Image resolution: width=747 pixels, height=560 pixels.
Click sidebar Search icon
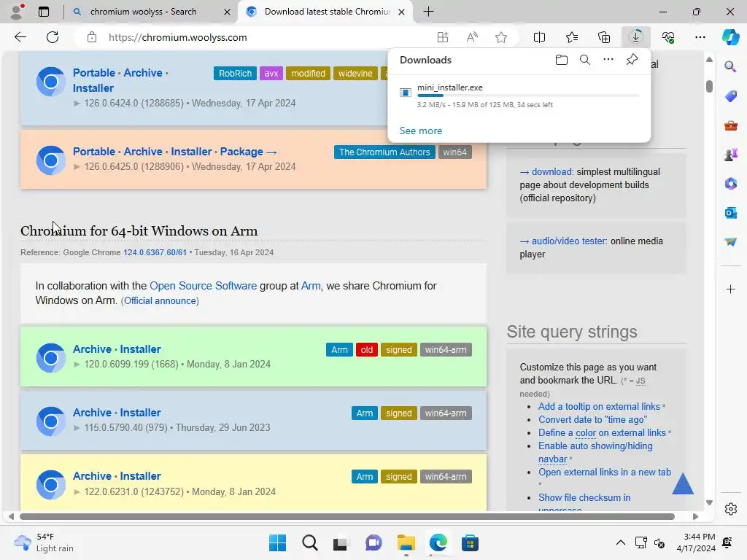click(730, 66)
